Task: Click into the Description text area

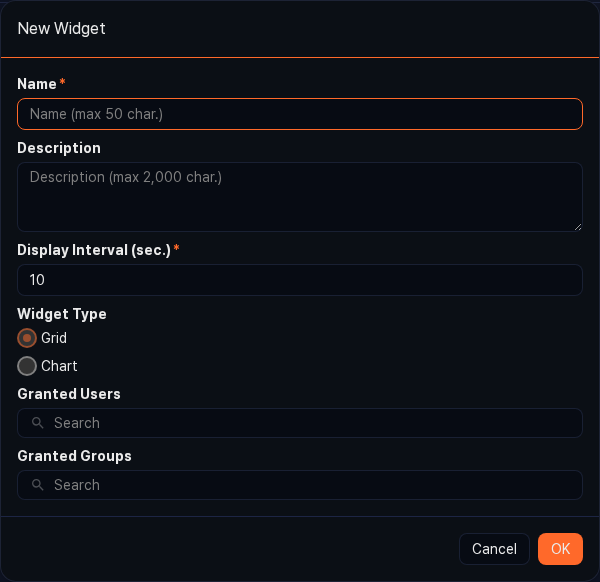Action: click(x=300, y=197)
